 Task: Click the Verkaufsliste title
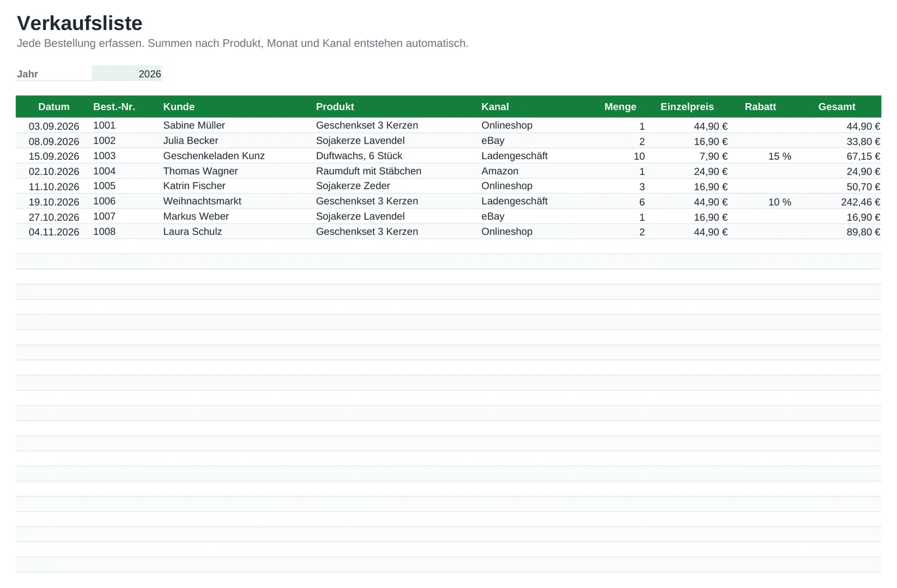(80, 23)
